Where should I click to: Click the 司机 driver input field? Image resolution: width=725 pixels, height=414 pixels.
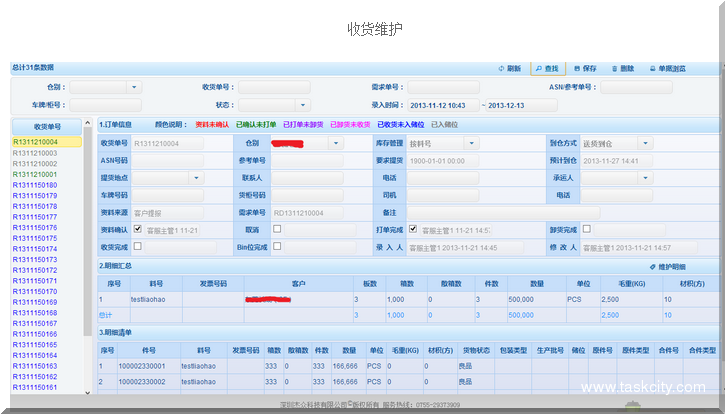(x=443, y=195)
